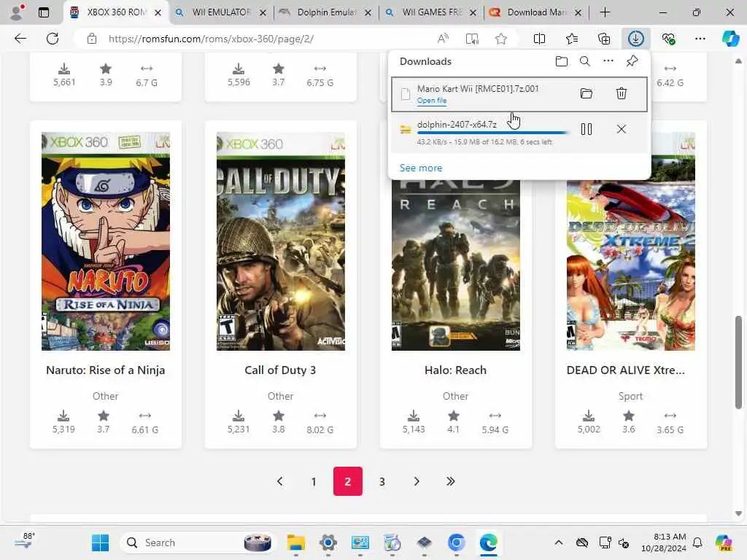Switch to Download Manager tab

coord(536,12)
